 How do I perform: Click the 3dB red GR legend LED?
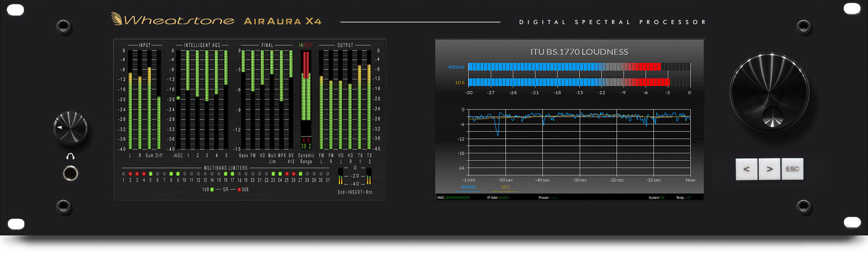tap(239, 189)
